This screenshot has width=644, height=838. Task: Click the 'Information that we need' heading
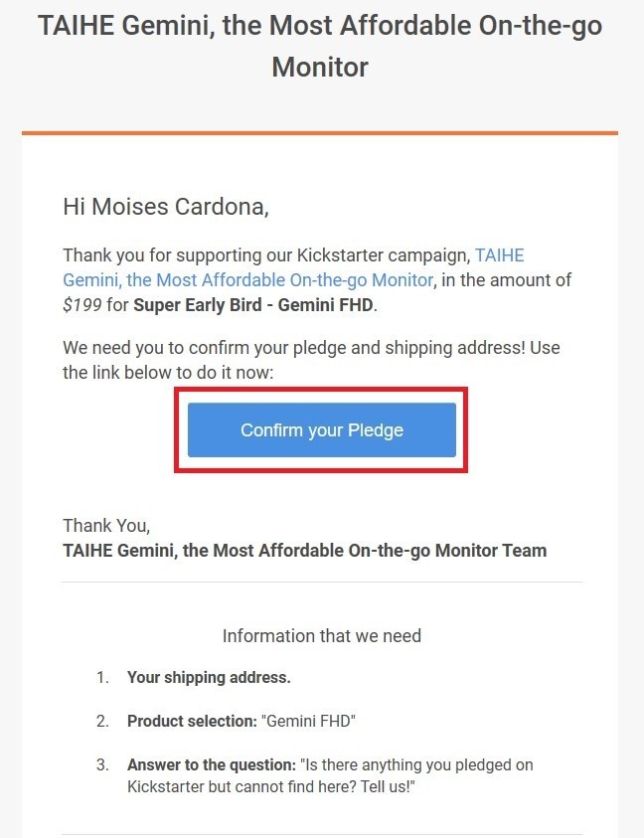(322, 636)
